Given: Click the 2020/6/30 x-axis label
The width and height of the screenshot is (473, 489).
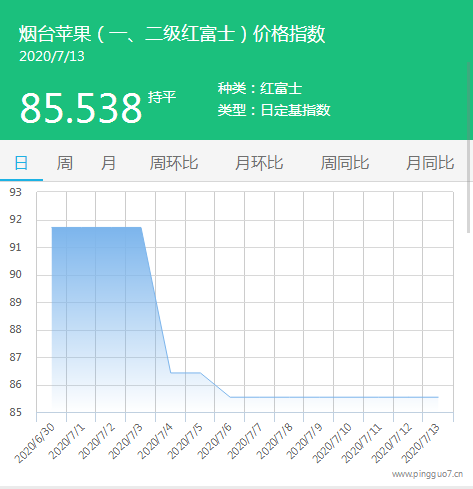Looking at the screenshot, I should point(35,443).
